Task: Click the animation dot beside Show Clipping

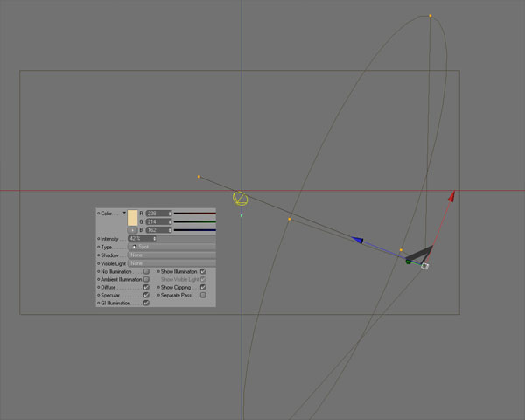Action: coord(158,287)
